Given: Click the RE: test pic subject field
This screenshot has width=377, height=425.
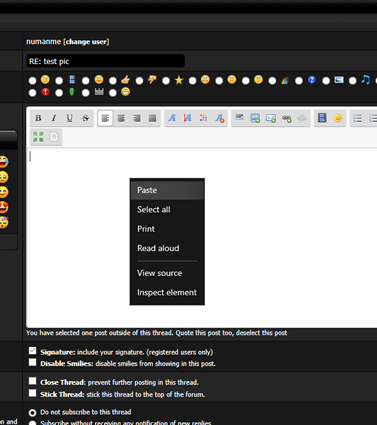Looking at the screenshot, I should tap(105, 61).
